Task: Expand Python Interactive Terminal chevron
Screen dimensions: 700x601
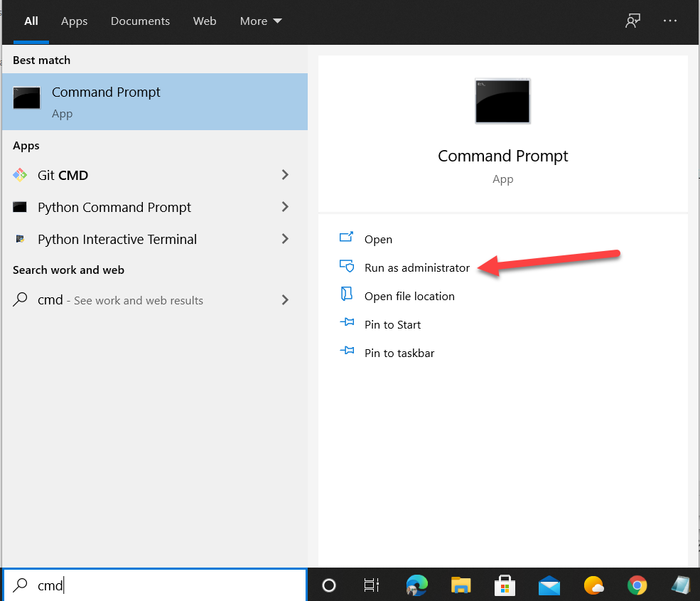Action: (285, 239)
